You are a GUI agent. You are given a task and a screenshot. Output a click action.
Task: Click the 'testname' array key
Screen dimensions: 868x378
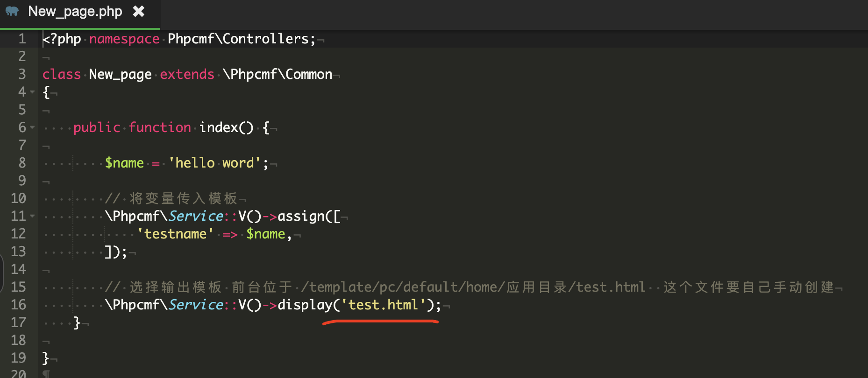click(x=175, y=234)
